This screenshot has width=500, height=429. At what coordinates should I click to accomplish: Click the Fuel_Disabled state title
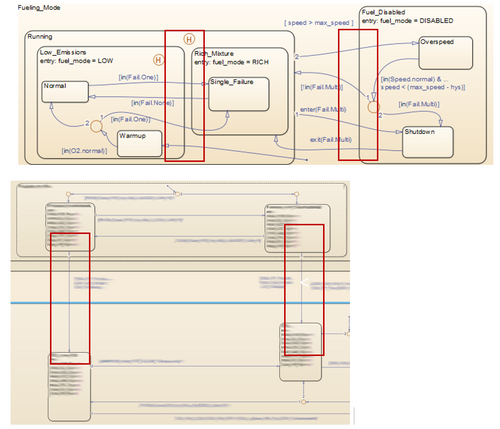click(x=383, y=12)
